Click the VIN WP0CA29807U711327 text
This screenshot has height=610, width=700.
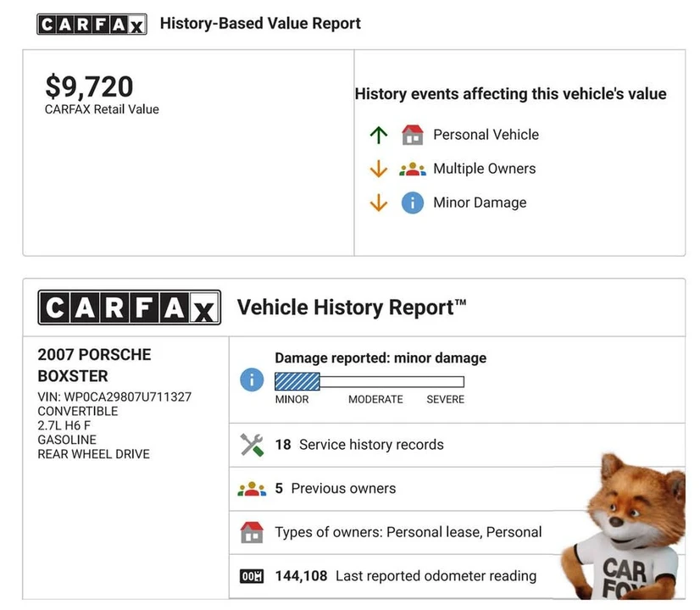click(x=114, y=397)
